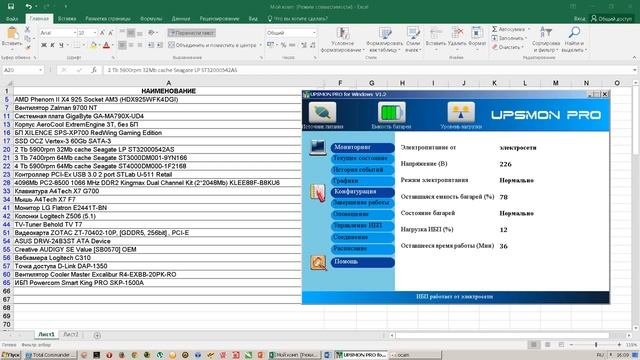Open Cell Styles (Стили ячеек)
This screenshot has width=640, height=360.
pos(413,39)
